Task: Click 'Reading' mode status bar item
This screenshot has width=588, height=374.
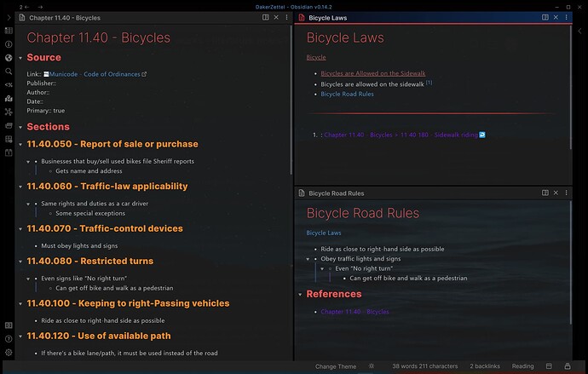Action: pos(522,366)
